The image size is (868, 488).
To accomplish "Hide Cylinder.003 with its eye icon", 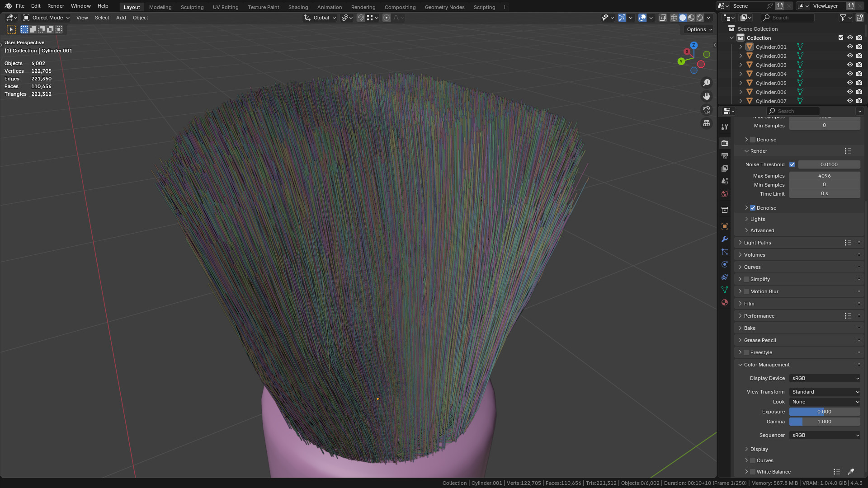I will point(850,65).
